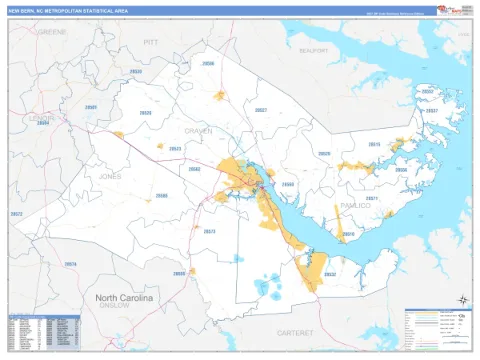The width and height of the screenshot is (480, 360).
Task: Click ZIP code label 28571
Action: [x=372, y=198]
